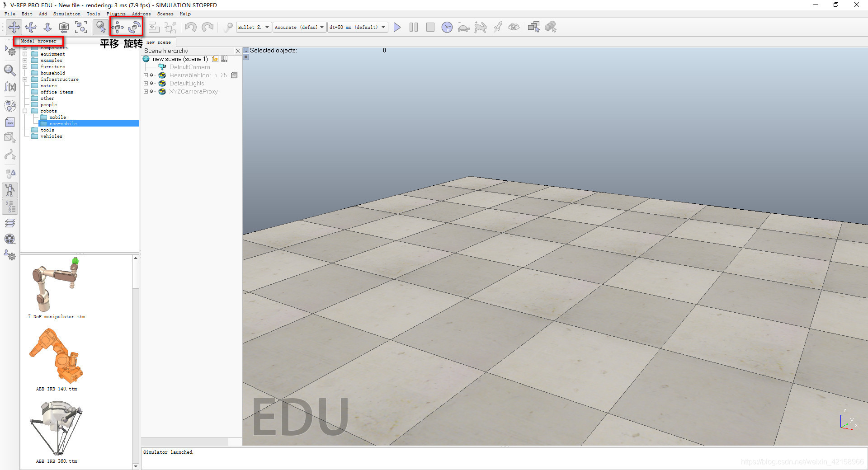Open the page selector icon

point(533,27)
